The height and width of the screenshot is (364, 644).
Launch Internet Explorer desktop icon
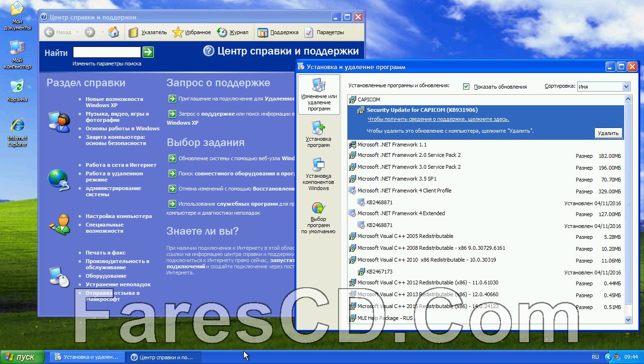(18, 132)
